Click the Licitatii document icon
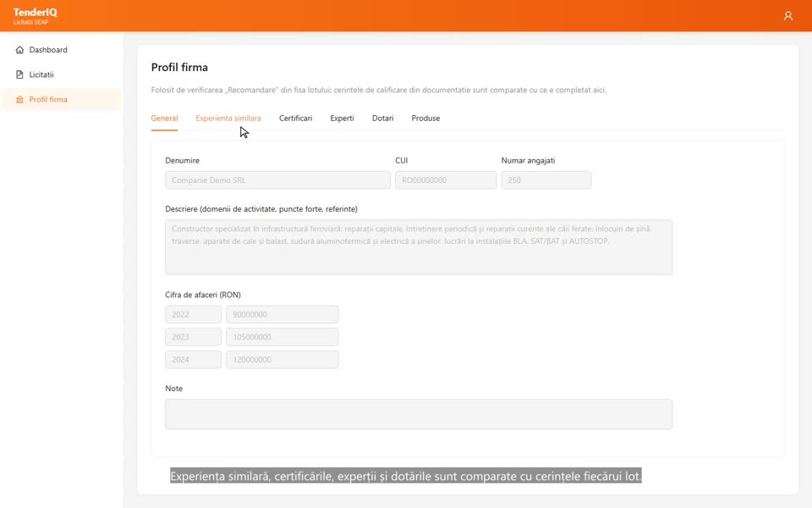This screenshot has height=508, width=812. 19,75
